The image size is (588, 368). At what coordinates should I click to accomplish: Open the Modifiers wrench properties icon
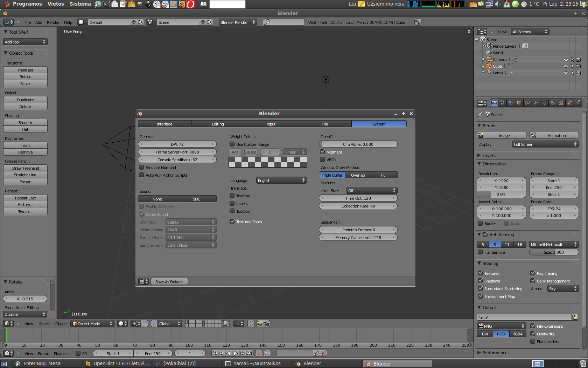pos(536,103)
